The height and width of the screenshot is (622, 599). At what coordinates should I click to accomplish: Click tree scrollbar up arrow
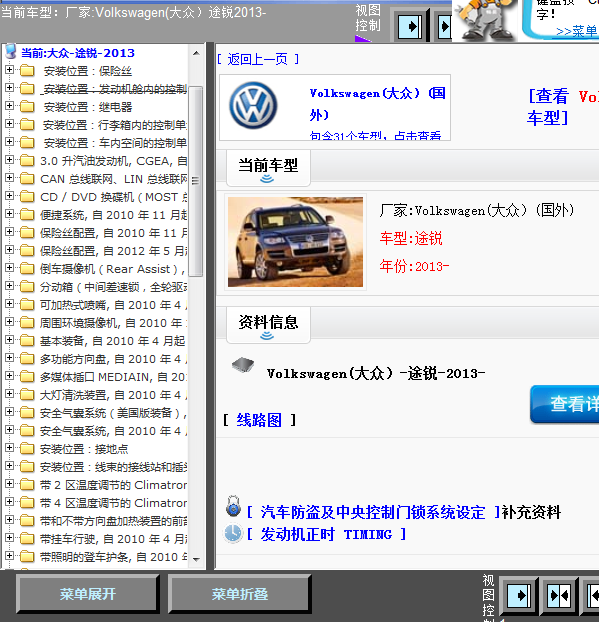click(x=196, y=53)
